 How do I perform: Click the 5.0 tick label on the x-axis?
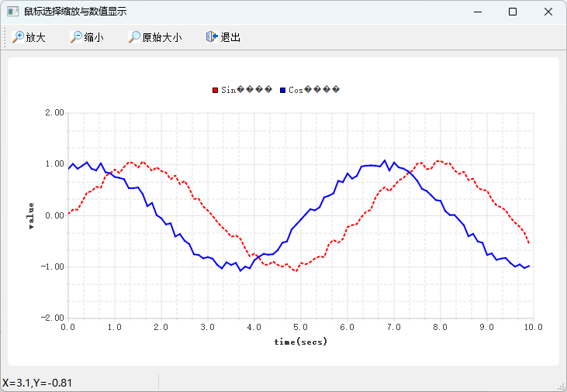pyautogui.click(x=300, y=328)
